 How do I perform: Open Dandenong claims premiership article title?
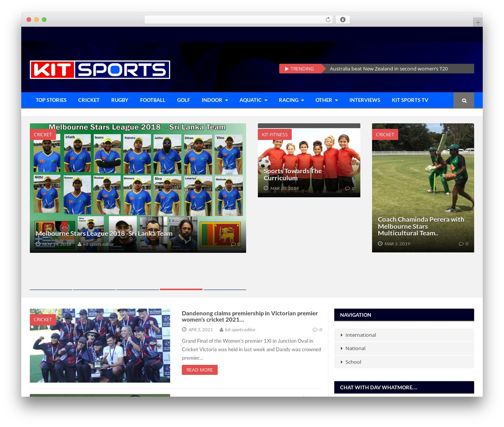250,316
